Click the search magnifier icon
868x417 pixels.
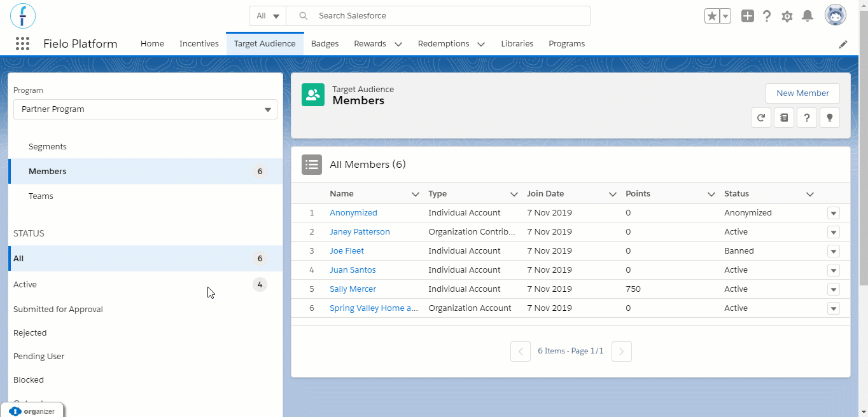click(304, 16)
